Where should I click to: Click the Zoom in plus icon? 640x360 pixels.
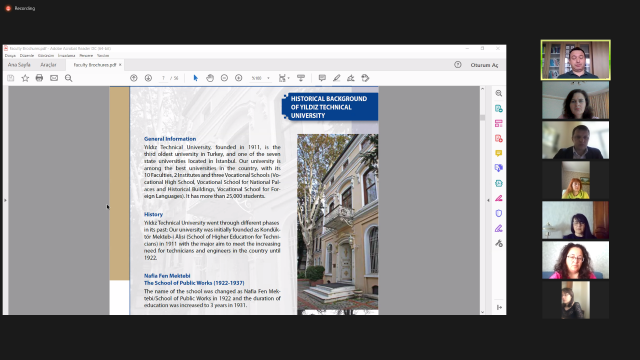239,78
